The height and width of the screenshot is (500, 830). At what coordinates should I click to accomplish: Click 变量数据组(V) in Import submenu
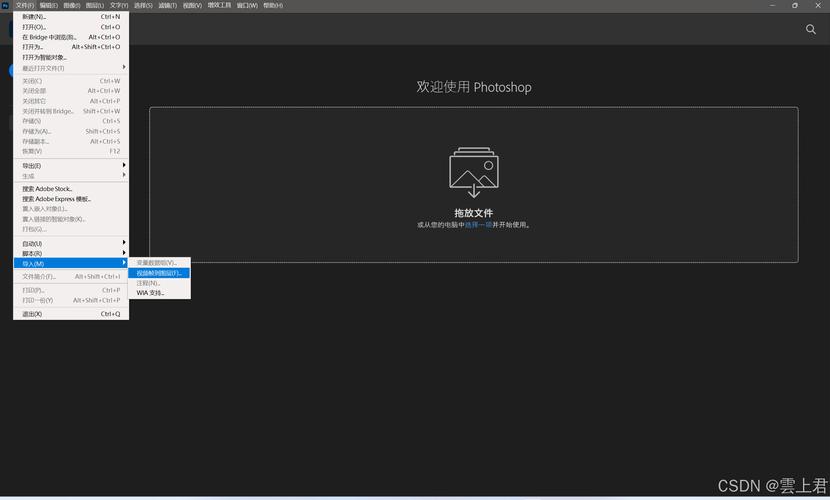(159, 263)
